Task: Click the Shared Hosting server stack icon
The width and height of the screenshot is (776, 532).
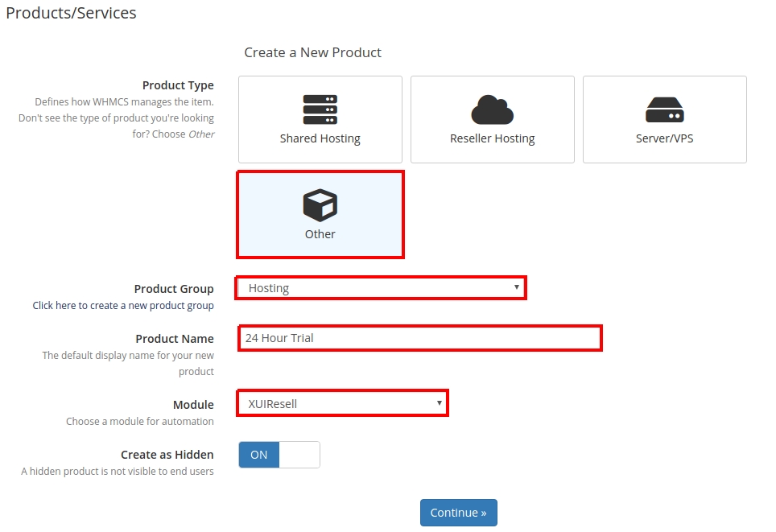Action: (320, 109)
